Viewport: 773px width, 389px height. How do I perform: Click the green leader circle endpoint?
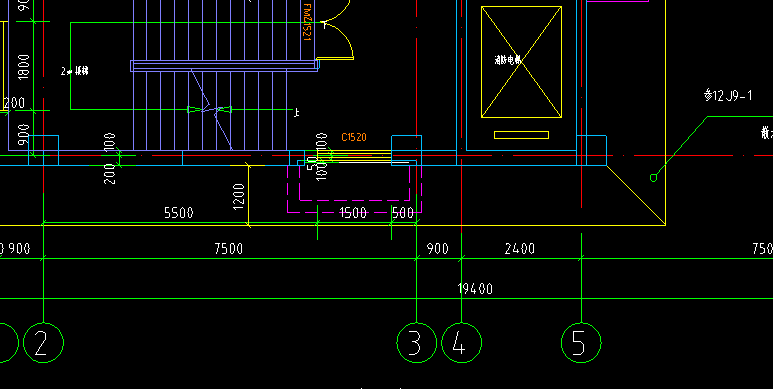coord(653,178)
